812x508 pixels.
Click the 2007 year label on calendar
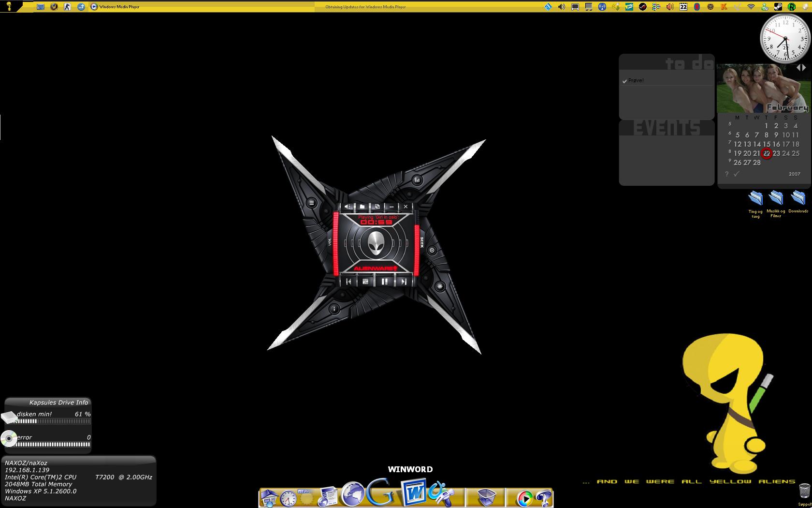click(x=795, y=174)
